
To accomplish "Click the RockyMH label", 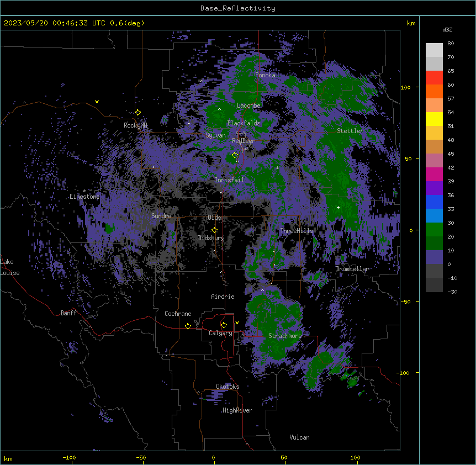I will (x=135, y=125).
